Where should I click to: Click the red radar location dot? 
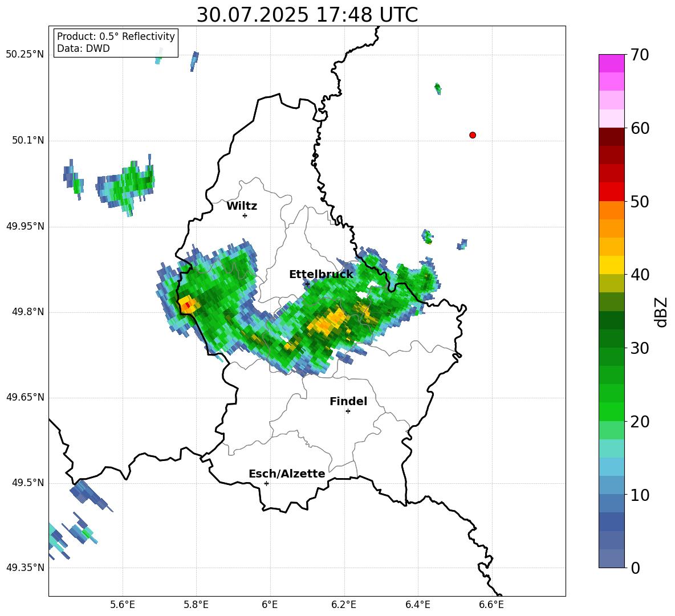tap(473, 135)
